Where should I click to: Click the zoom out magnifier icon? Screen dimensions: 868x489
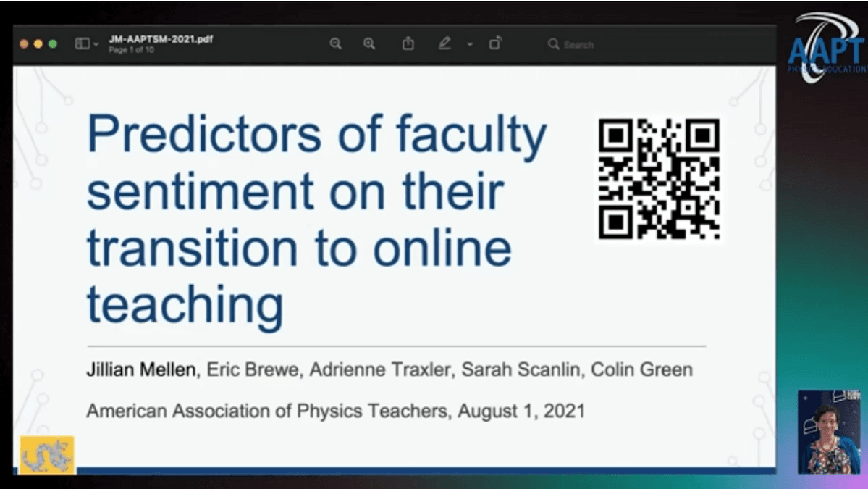(335, 44)
